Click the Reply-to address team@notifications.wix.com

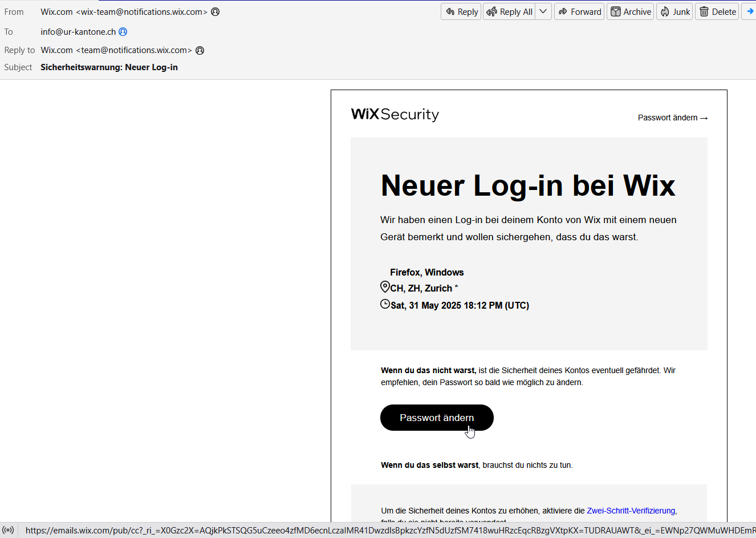(x=134, y=50)
